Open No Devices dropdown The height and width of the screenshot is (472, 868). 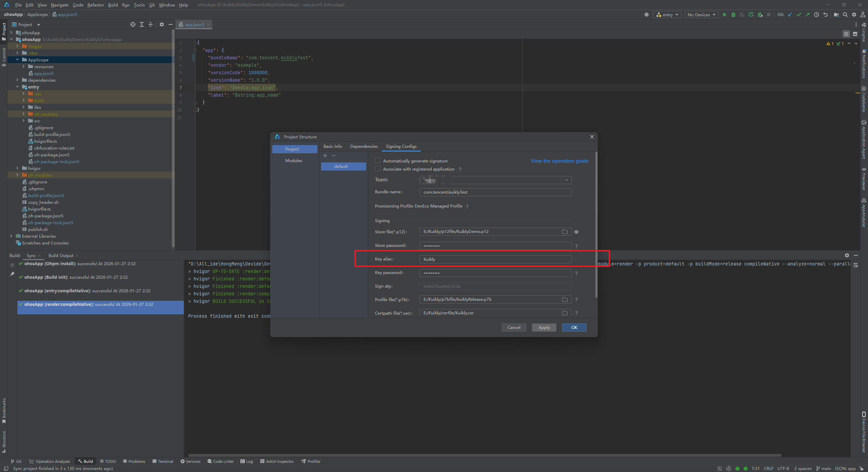(x=701, y=15)
